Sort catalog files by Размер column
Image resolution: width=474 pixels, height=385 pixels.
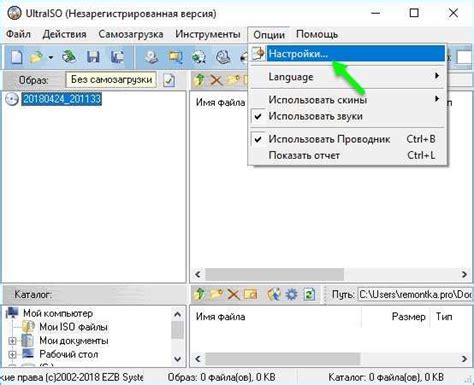click(409, 316)
